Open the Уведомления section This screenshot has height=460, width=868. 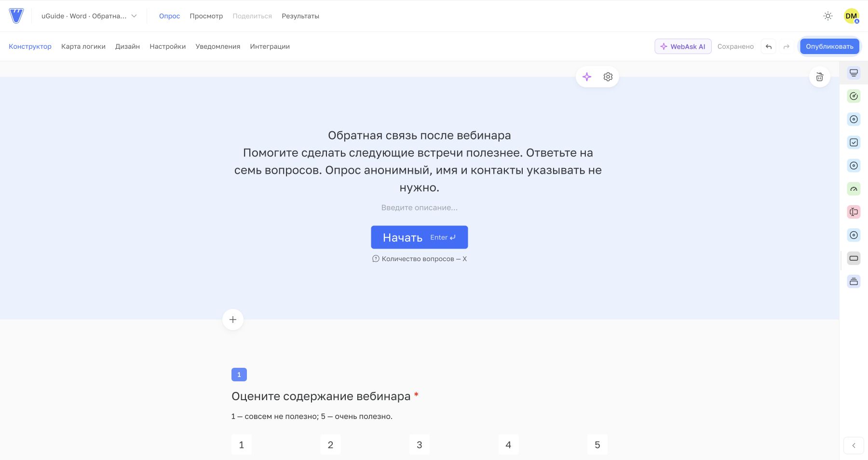point(218,46)
